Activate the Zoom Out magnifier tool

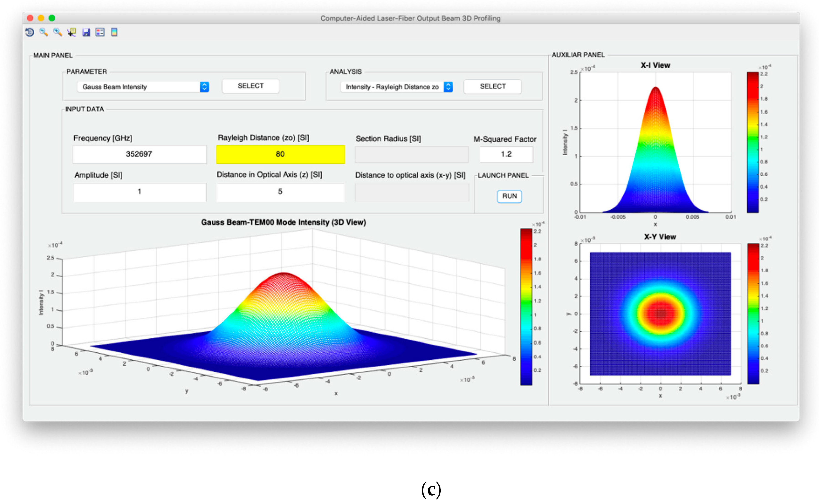pos(43,32)
